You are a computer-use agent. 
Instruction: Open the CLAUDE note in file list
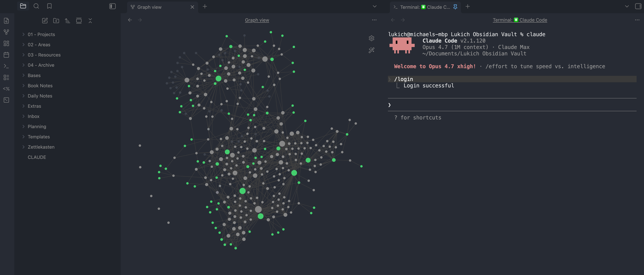[x=37, y=157]
